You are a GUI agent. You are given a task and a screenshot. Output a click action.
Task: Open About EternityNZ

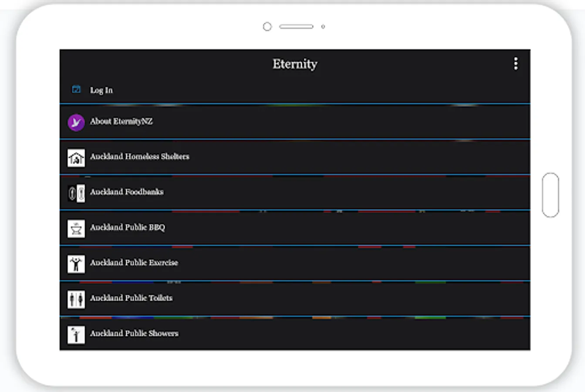[295, 122]
